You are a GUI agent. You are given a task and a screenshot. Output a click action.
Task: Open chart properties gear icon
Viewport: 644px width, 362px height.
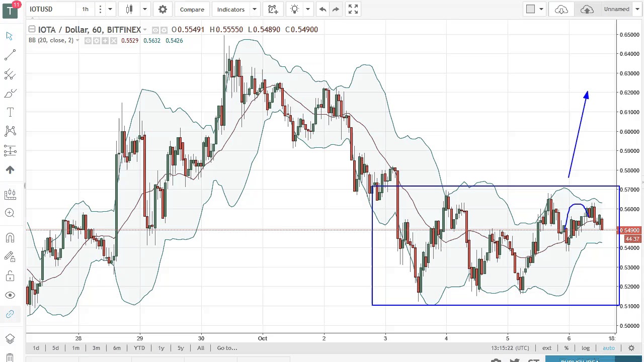(163, 9)
